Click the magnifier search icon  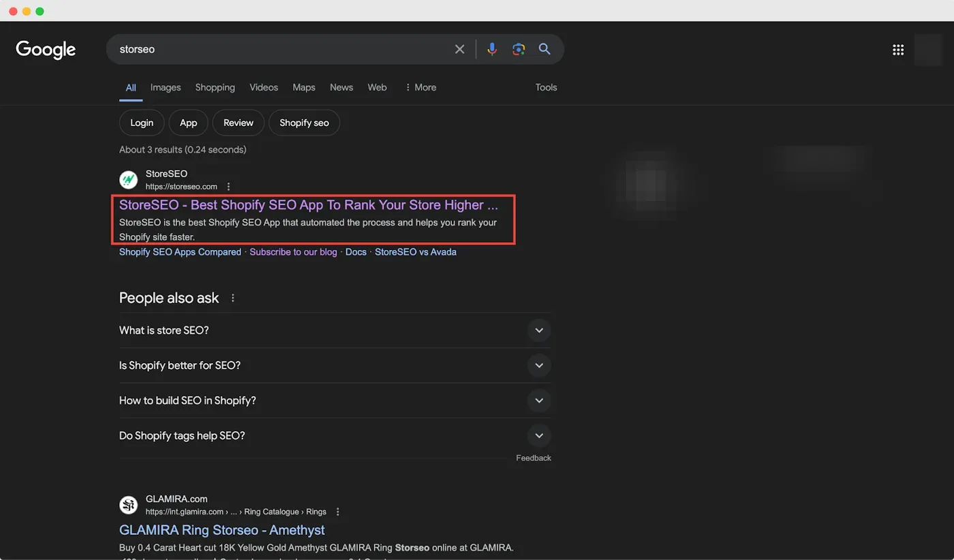[544, 49]
